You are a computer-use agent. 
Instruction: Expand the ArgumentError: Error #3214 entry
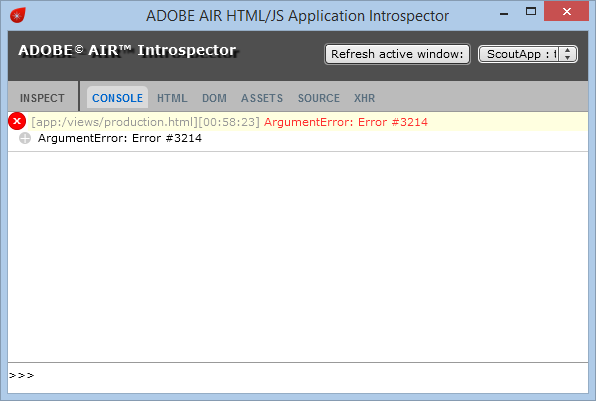click(25, 138)
